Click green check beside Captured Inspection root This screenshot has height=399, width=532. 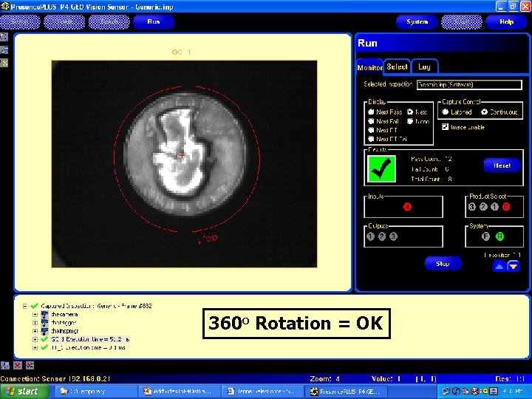[x=34, y=306]
